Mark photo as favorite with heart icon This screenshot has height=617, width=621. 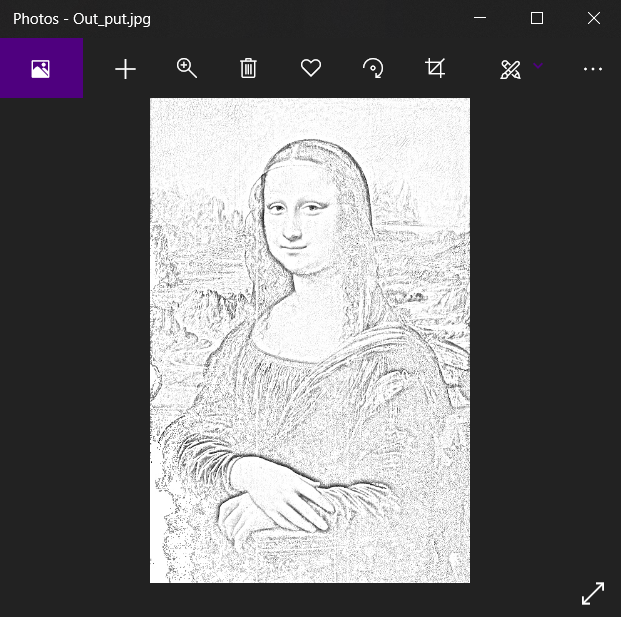(x=311, y=68)
